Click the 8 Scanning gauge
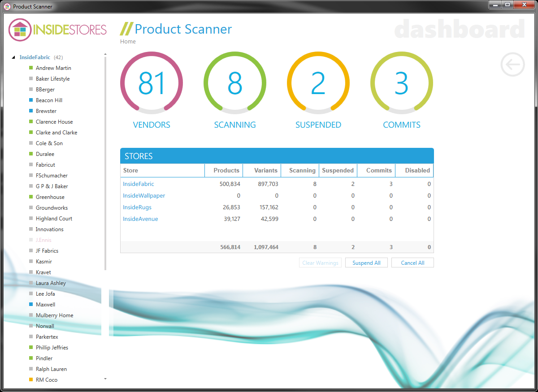This screenshot has width=538, height=392. tap(235, 83)
